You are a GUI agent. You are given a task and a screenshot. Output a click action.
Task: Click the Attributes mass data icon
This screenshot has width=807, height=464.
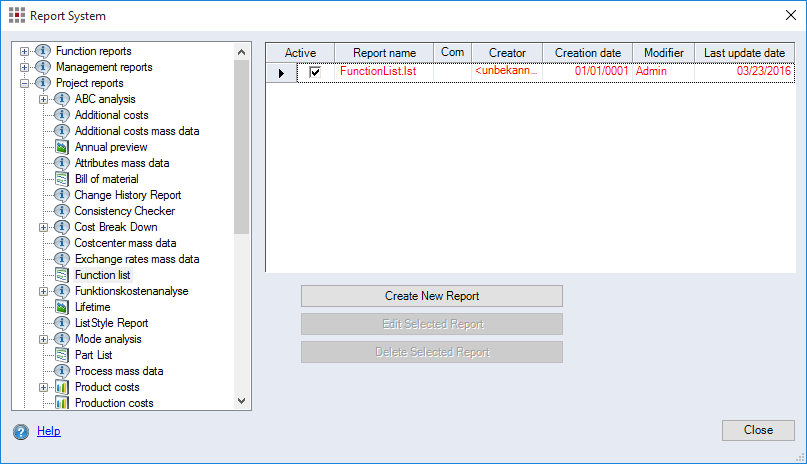(x=62, y=163)
